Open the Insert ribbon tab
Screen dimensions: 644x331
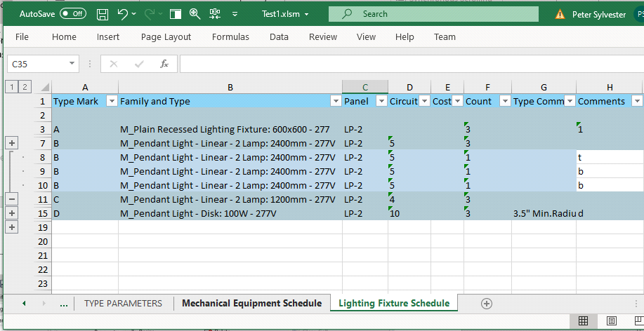(108, 37)
